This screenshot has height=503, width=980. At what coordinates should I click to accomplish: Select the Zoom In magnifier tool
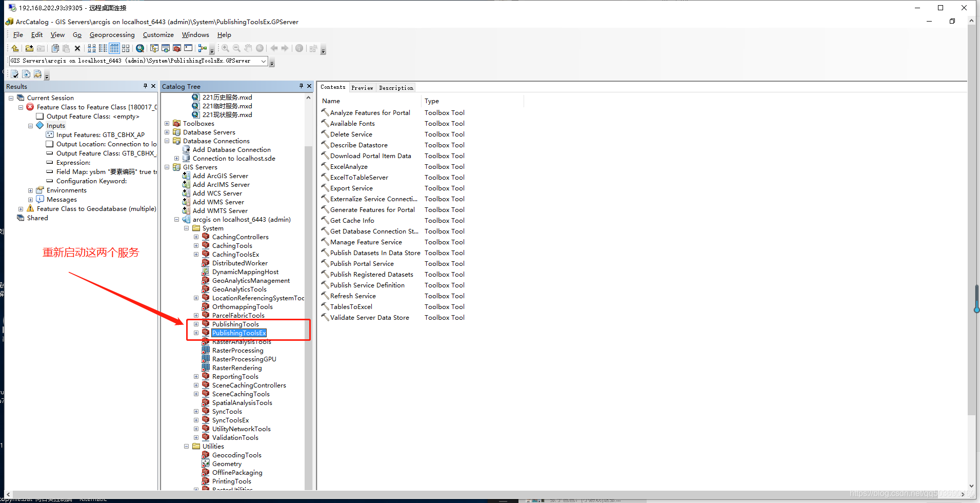click(225, 48)
